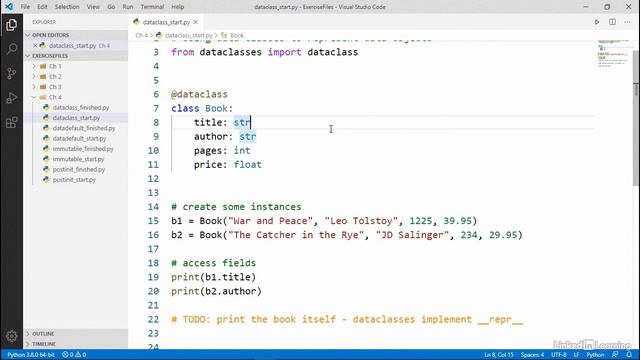Open the Run menu
The height and width of the screenshot is (360, 640).
click(x=128, y=7)
